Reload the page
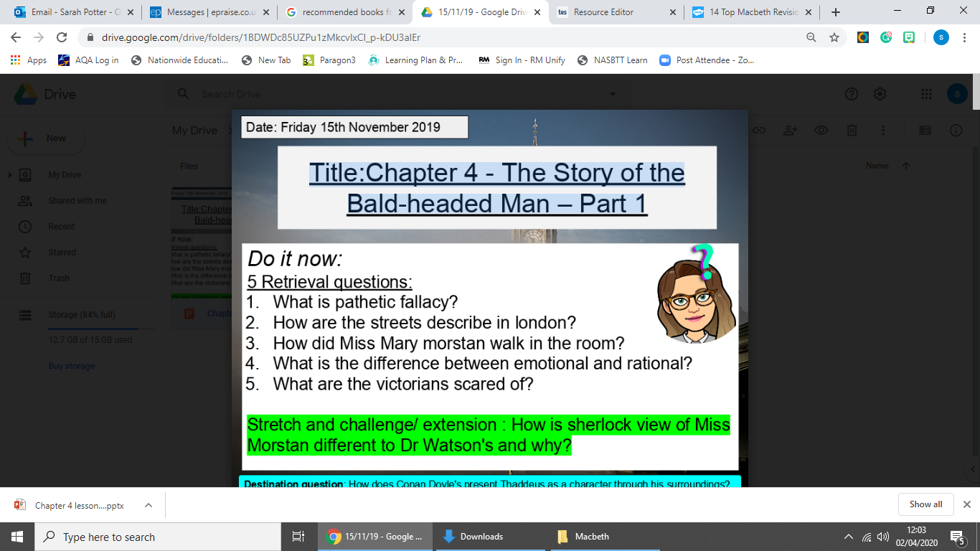980x551 pixels. tap(62, 37)
